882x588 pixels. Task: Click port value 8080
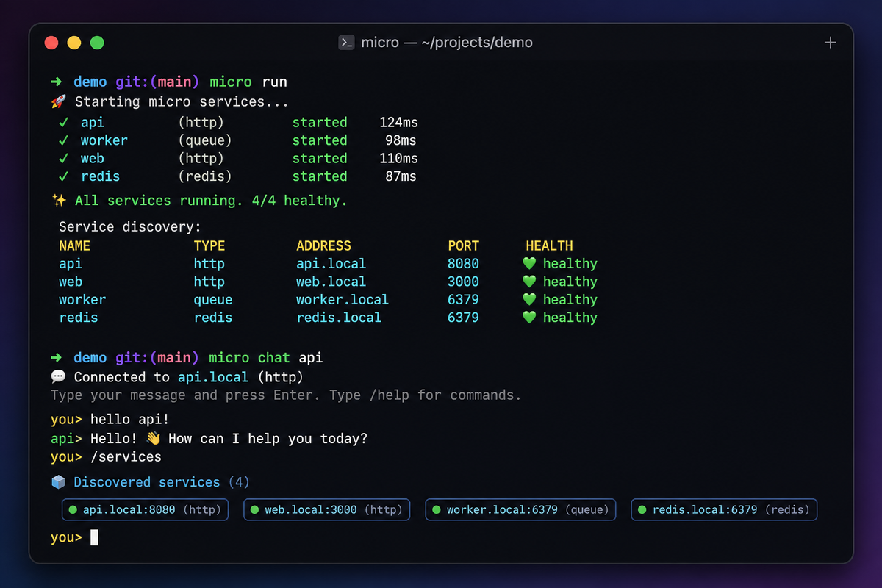tap(464, 264)
